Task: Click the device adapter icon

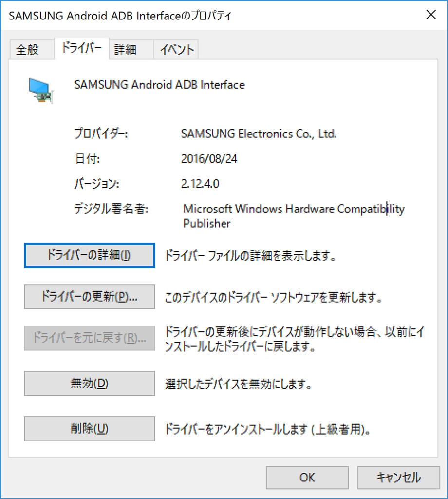Action: tap(40, 90)
